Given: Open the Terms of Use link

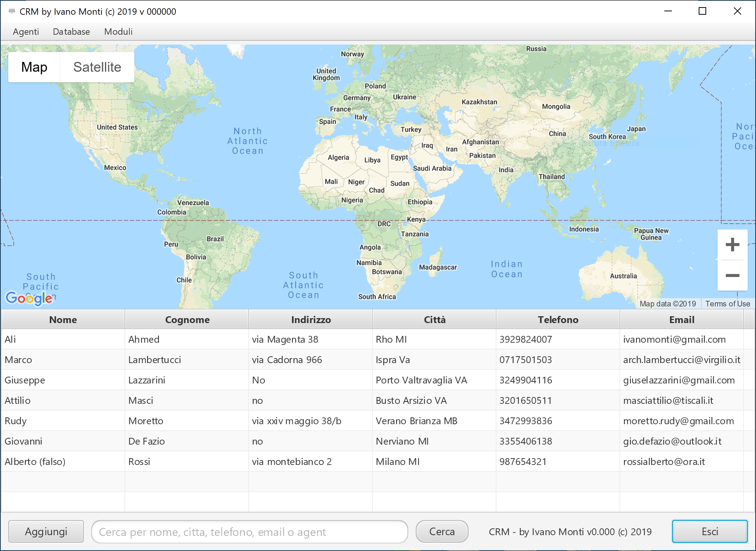Looking at the screenshot, I should (727, 304).
